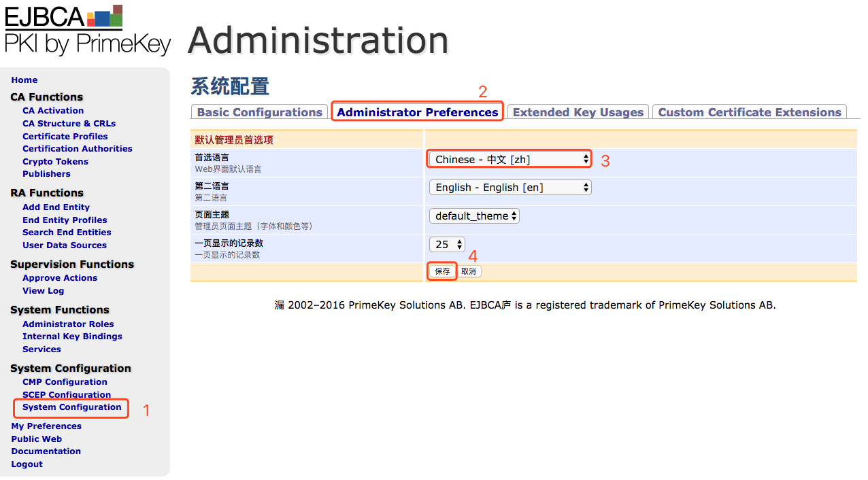Screen dimensions: 868x480
Task: Open the View Log link
Action: click(x=43, y=291)
